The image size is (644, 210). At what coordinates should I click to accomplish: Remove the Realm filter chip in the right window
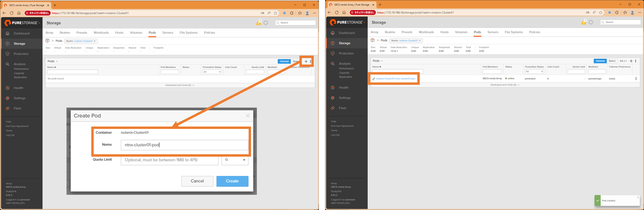pos(420,40)
